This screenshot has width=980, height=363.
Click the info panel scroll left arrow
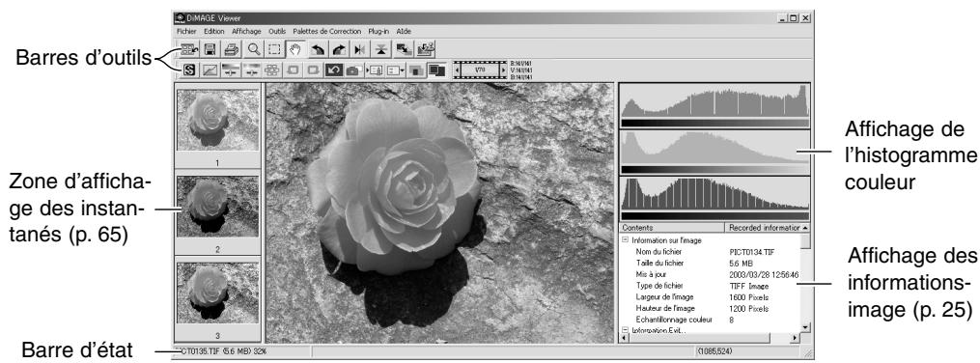click(624, 338)
